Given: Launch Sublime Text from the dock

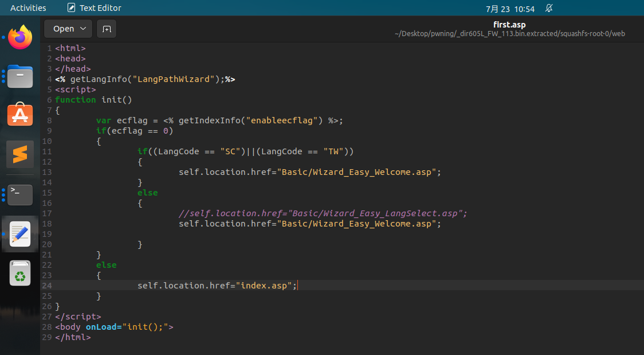Looking at the screenshot, I should click(x=20, y=154).
